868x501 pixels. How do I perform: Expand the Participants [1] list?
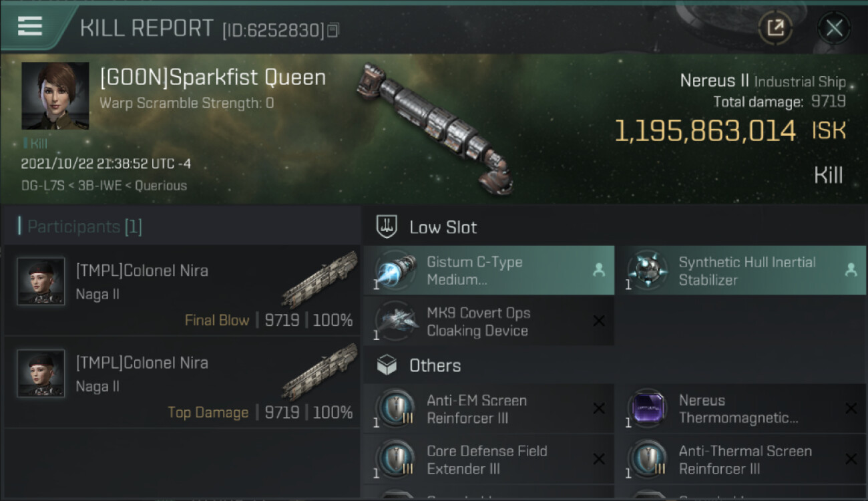click(x=84, y=227)
